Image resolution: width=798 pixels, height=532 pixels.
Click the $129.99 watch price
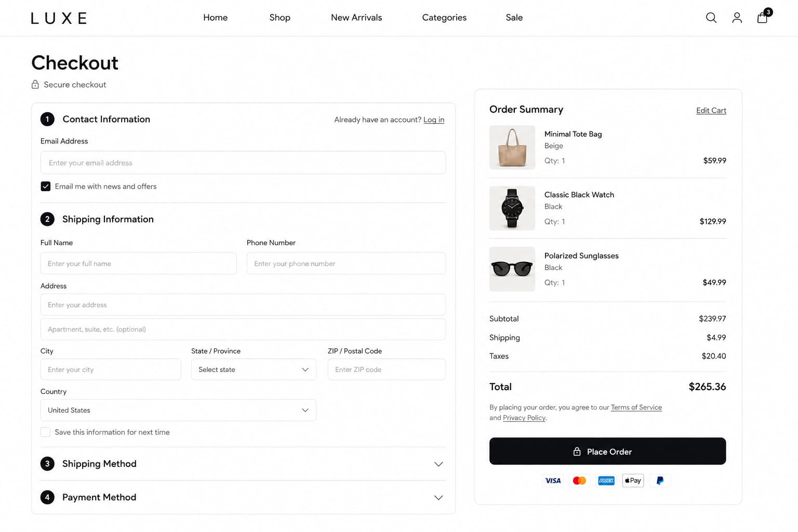coord(713,221)
